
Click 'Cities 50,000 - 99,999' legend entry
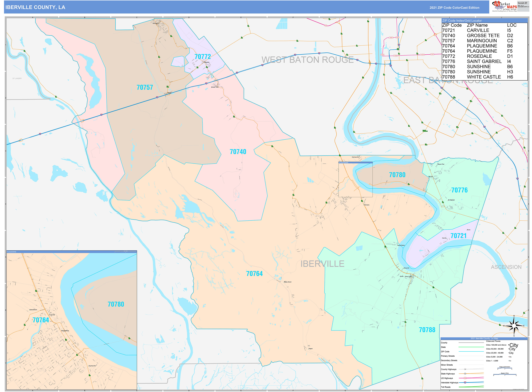click(x=495, y=349)
